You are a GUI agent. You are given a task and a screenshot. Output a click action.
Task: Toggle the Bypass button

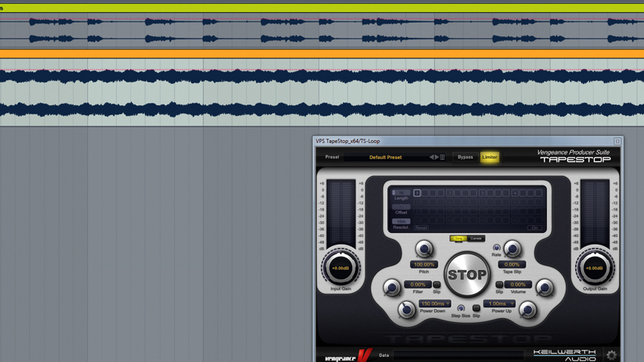pyautogui.click(x=465, y=158)
